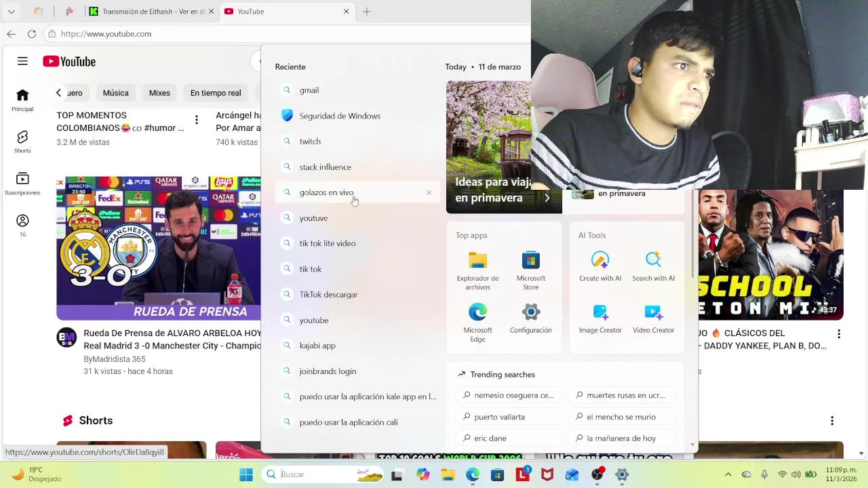Select recent search tik tok lite video
868x488 pixels.
tap(357, 243)
